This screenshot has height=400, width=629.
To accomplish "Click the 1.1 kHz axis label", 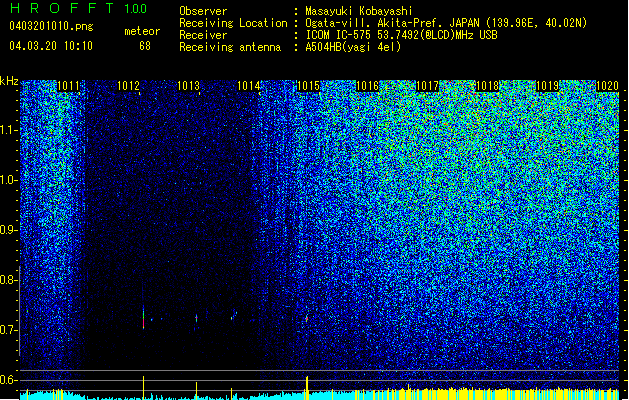I will (x=8, y=130).
